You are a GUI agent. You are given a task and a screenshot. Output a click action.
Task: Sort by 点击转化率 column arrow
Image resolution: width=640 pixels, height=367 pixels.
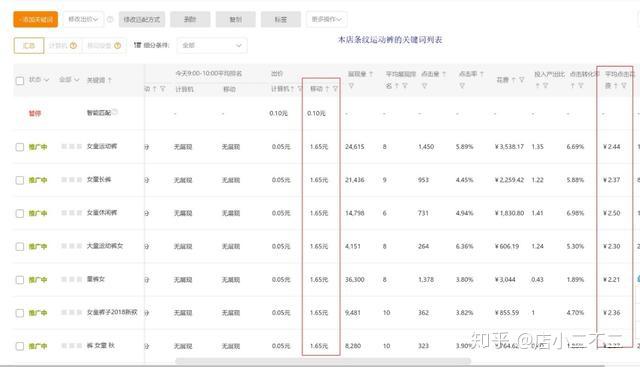[573, 86]
